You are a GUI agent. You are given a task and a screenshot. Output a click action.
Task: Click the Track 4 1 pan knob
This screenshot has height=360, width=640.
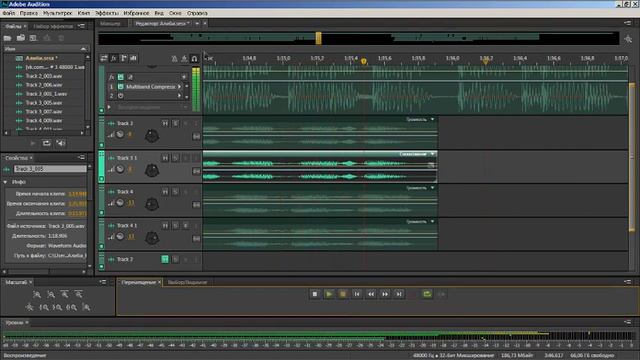(152, 238)
